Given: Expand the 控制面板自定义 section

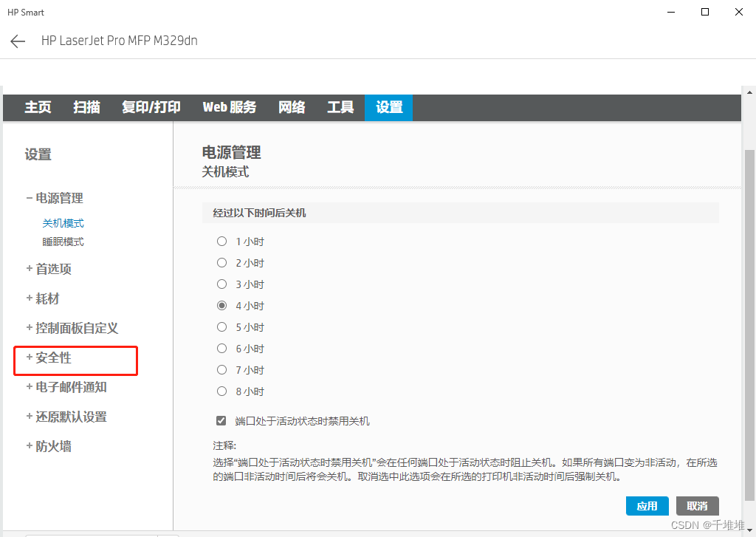Looking at the screenshot, I should (x=72, y=328).
